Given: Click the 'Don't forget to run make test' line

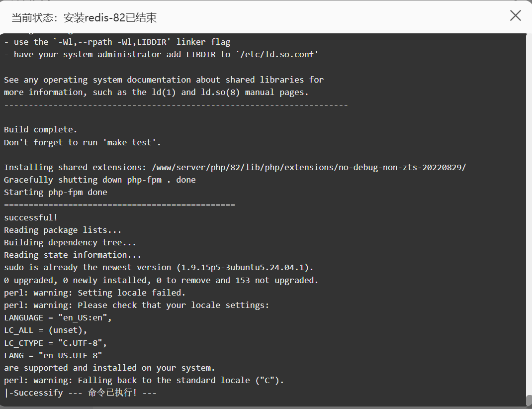Looking at the screenshot, I should [83, 143].
